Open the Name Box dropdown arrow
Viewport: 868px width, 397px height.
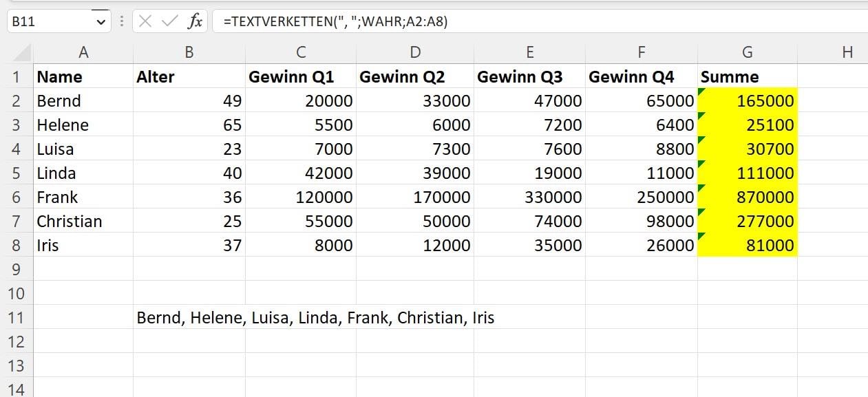coord(100,20)
